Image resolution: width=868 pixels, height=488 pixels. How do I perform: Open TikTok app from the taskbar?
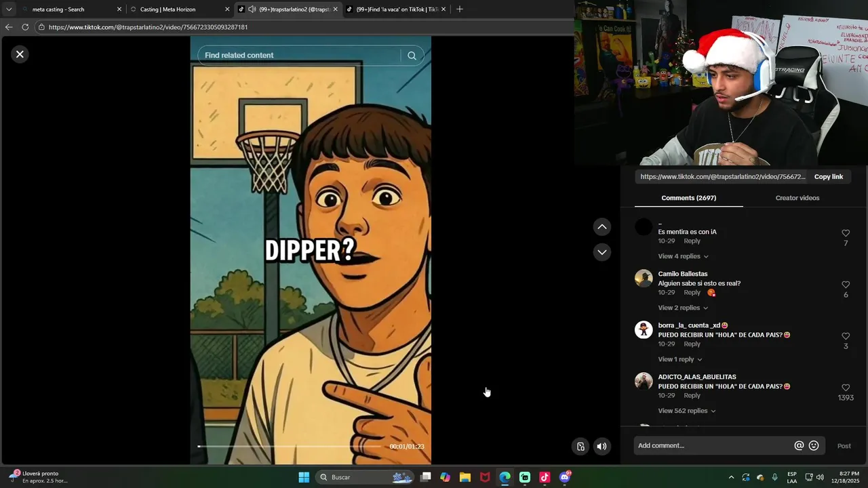(x=545, y=477)
